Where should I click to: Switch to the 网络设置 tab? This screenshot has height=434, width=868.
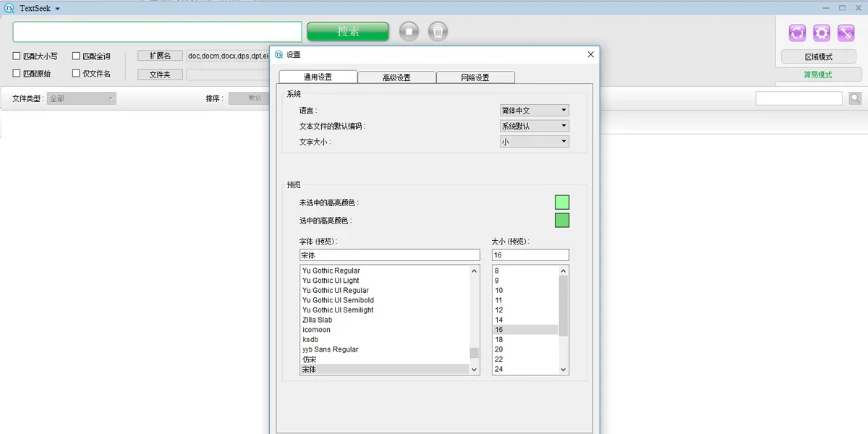click(475, 77)
